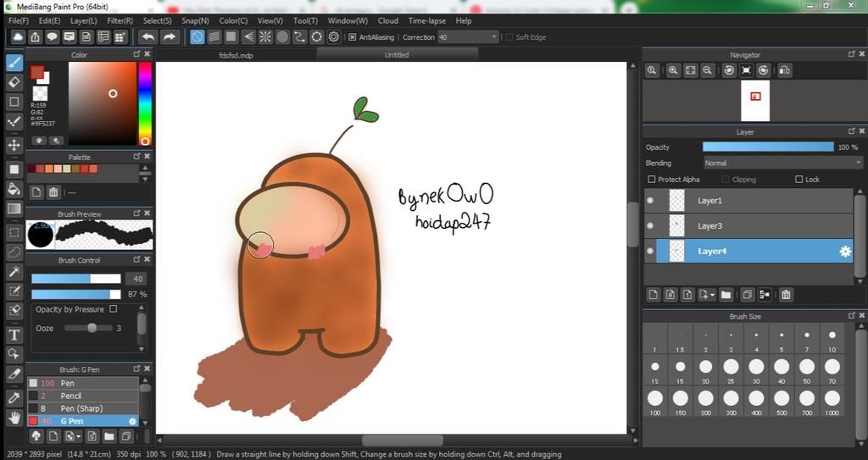This screenshot has width=868, height=460.
Task: Undock the Navigator panel with float icon
Action: click(851, 54)
